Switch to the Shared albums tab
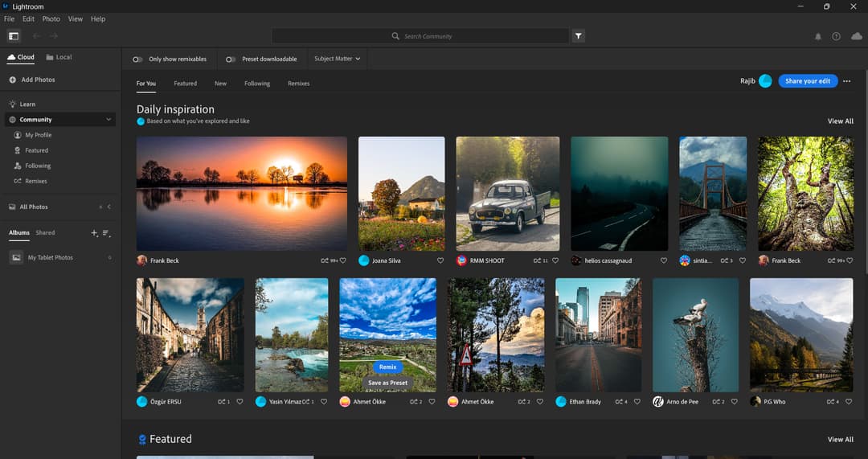868x459 pixels. pyautogui.click(x=45, y=233)
